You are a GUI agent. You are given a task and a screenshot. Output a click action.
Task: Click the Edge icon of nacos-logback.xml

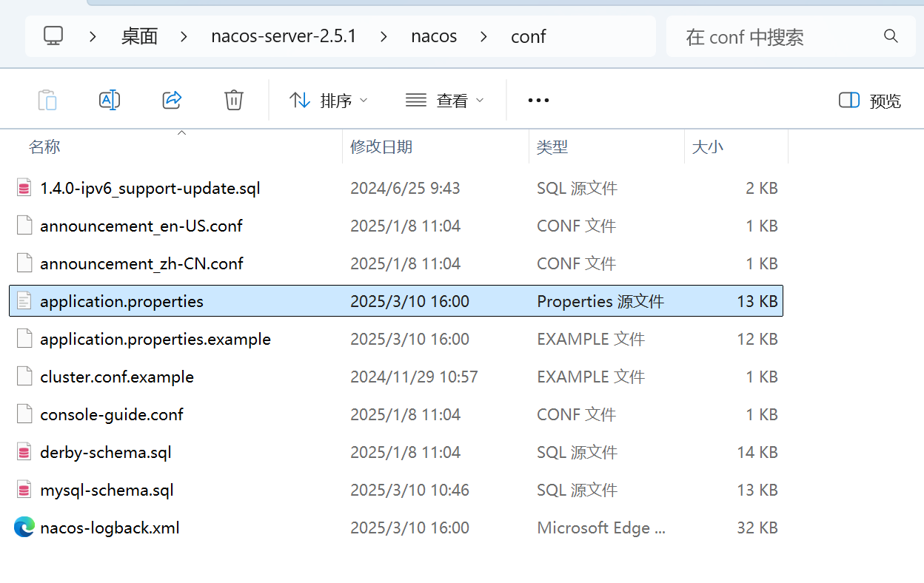pyautogui.click(x=24, y=528)
